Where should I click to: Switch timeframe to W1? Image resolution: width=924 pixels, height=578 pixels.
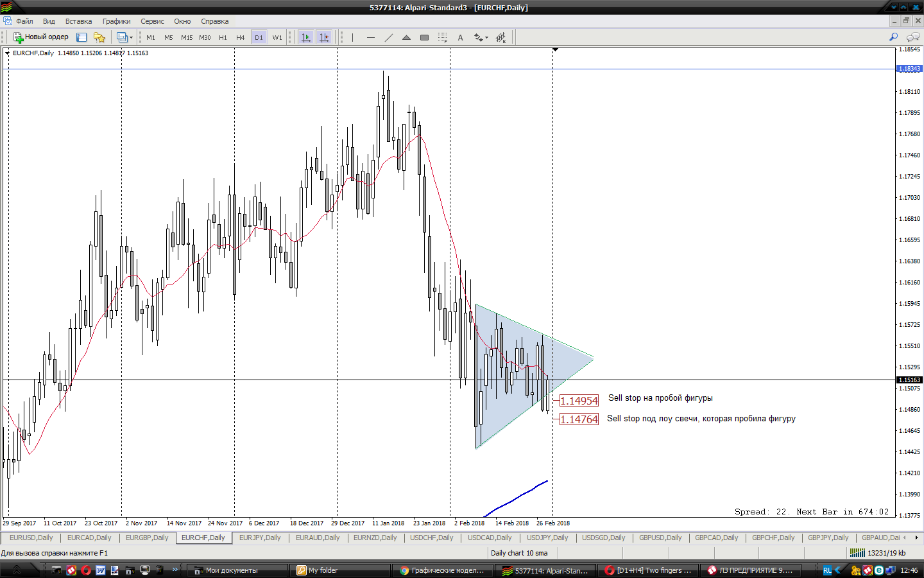277,37
